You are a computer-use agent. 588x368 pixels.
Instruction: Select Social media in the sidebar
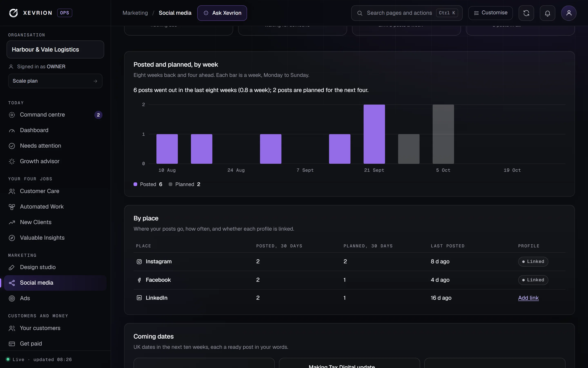(x=55, y=283)
